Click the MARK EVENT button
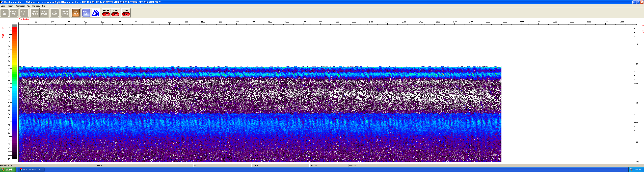This screenshot has width=644, height=172. [65, 13]
